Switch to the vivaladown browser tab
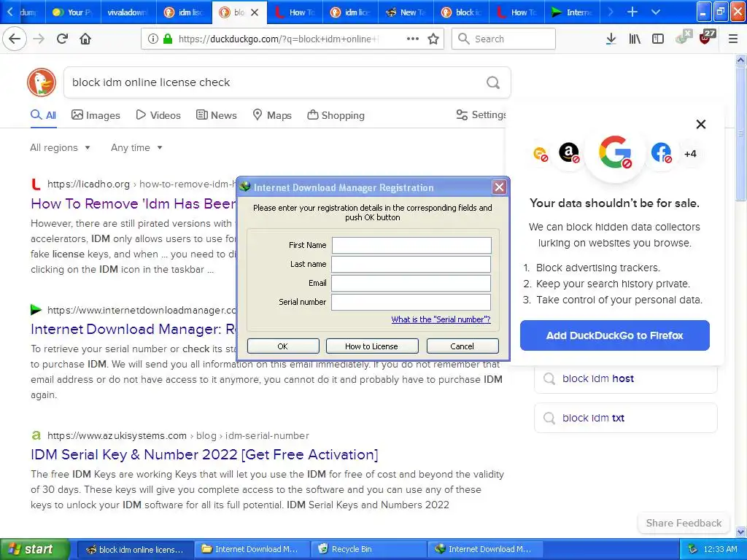The width and height of the screenshot is (747, 560). click(x=128, y=12)
